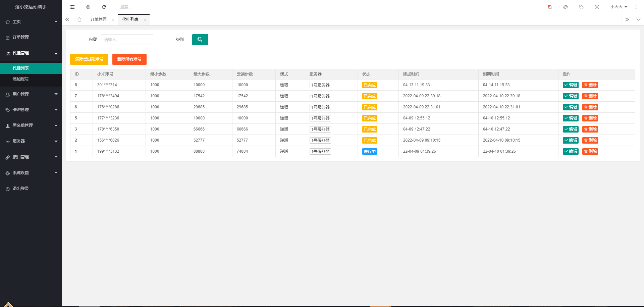This screenshot has height=307, width=644.
Task: Expand the 用户管理 sidebar menu
Action: (31, 94)
